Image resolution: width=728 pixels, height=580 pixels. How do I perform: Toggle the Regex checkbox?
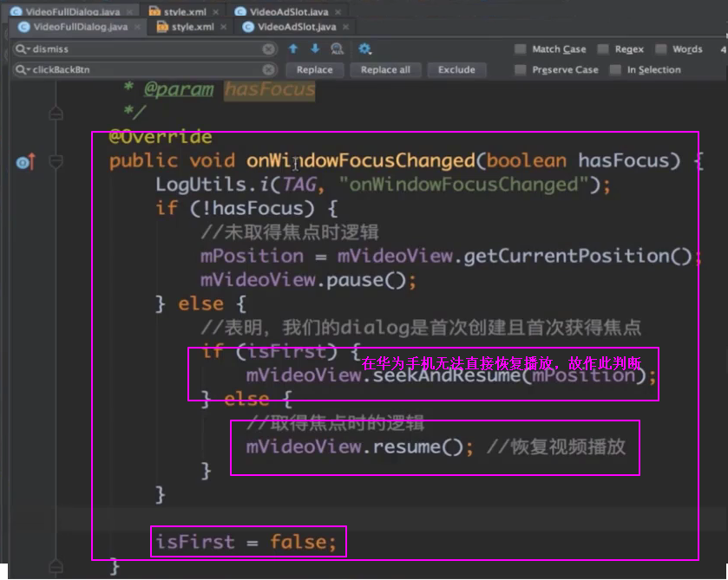(x=603, y=49)
